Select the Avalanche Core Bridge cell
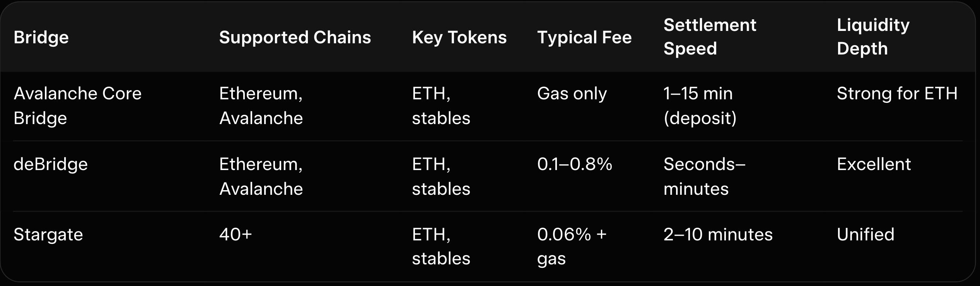The image size is (980, 286). pyautogui.click(x=77, y=106)
